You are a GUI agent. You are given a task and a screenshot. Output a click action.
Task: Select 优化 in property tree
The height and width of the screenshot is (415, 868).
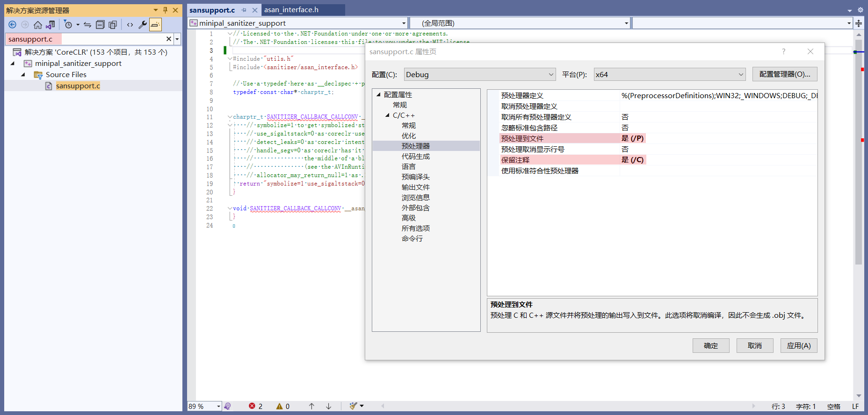tap(409, 136)
